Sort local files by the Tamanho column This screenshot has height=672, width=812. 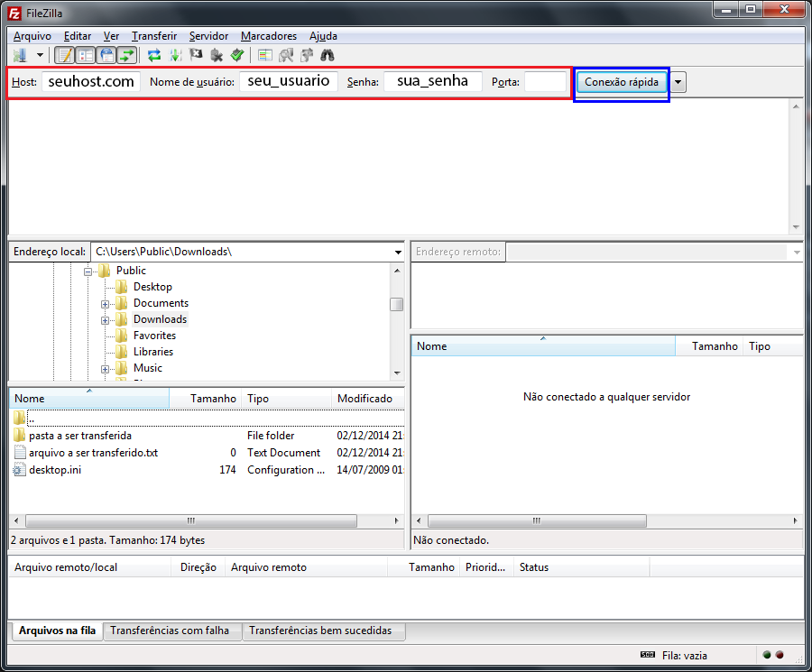tap(206, 398)
